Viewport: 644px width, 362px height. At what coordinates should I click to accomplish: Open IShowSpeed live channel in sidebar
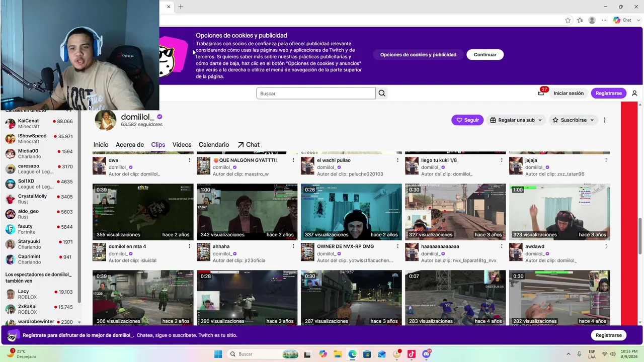click(x=39, y=139)
